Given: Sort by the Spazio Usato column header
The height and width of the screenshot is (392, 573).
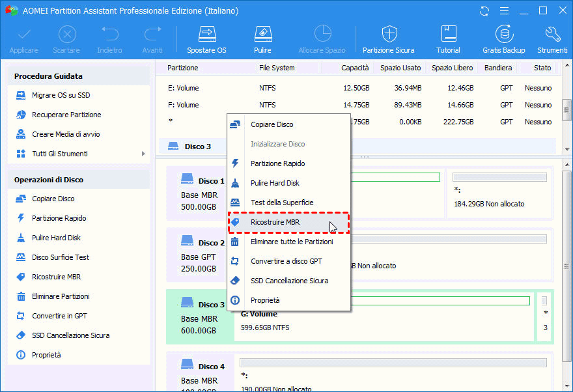Looking at the screenshot, I should coord(400,68).
